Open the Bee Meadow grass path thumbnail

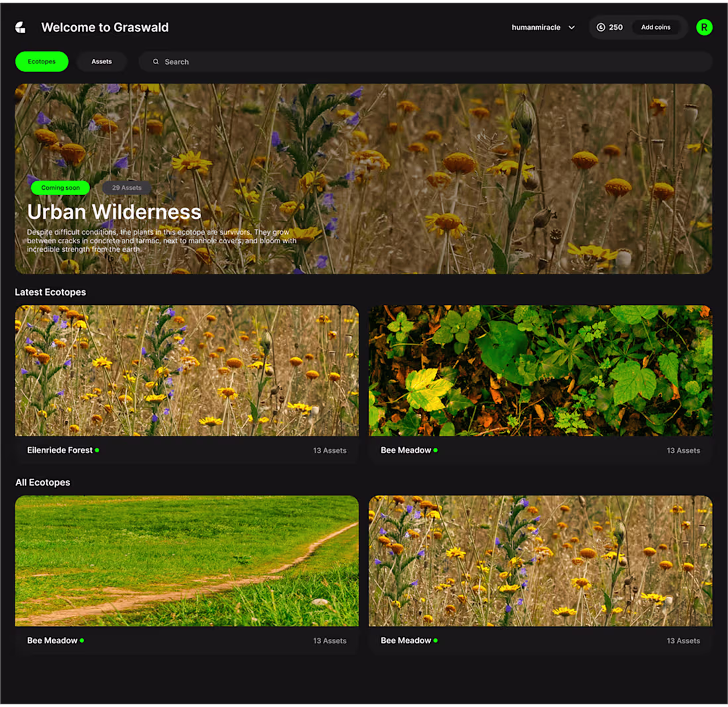187,560
